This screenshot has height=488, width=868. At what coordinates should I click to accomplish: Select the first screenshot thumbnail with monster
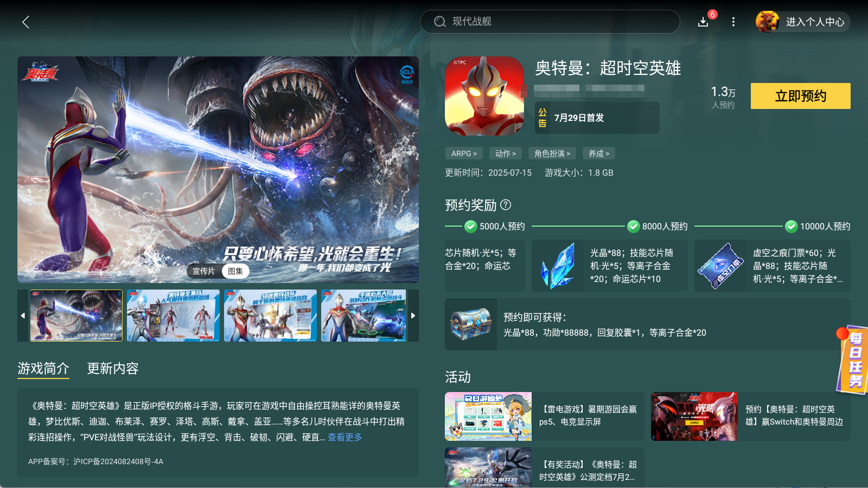[76, 316]
